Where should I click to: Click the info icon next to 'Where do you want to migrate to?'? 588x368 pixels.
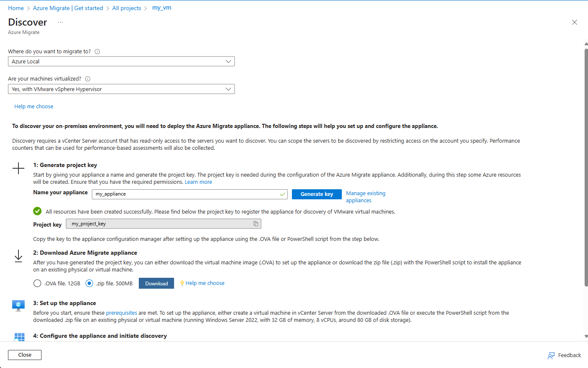pos(97,51)
